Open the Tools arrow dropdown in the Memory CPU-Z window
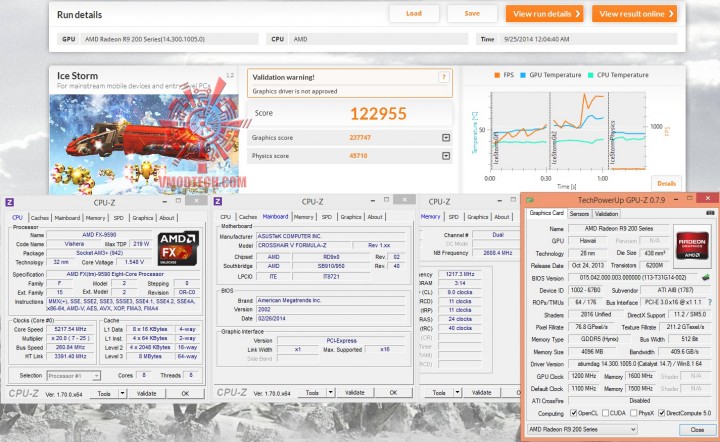The height and width of the screenshot is (442, 720). pos(457,392)
